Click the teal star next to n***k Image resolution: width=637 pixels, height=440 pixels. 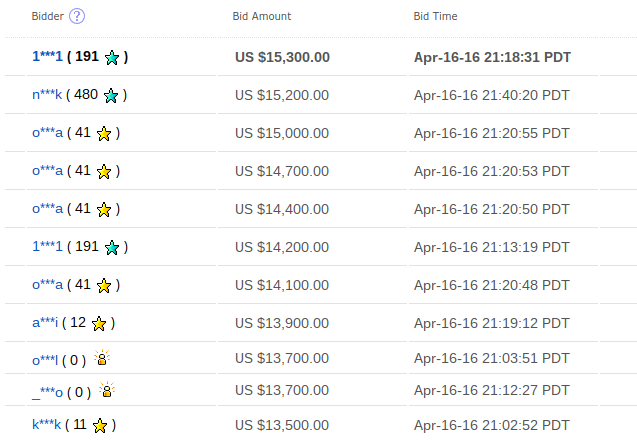pyautogui.click(x=111, y=96)
